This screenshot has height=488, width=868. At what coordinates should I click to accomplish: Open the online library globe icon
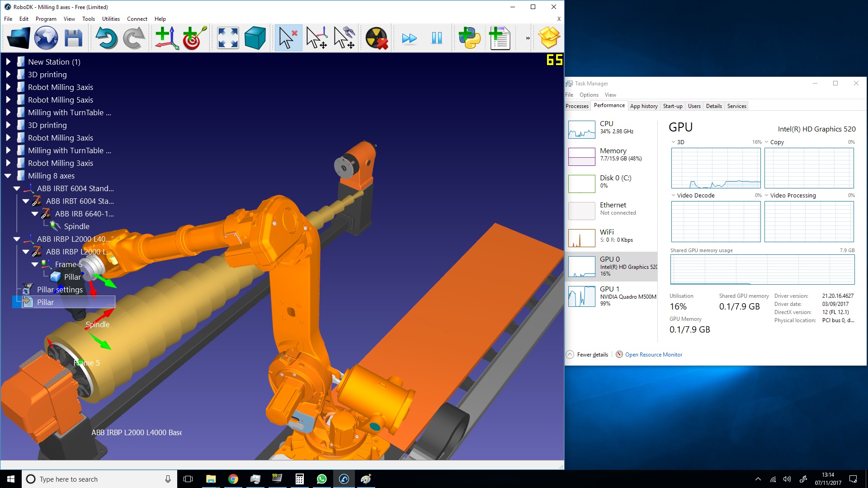coord(46,38)
